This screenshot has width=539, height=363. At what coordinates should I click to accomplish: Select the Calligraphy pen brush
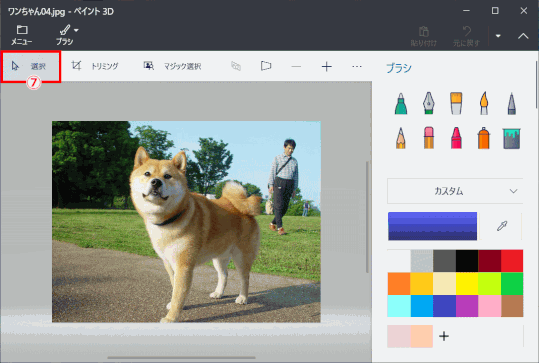[x=429, y=103]
